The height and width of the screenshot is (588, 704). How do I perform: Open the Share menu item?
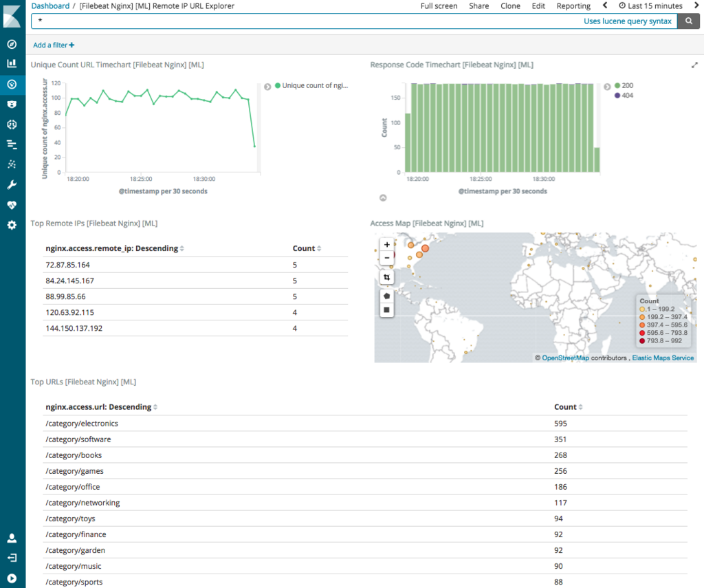pyautogui.click(x=478, y=6)
